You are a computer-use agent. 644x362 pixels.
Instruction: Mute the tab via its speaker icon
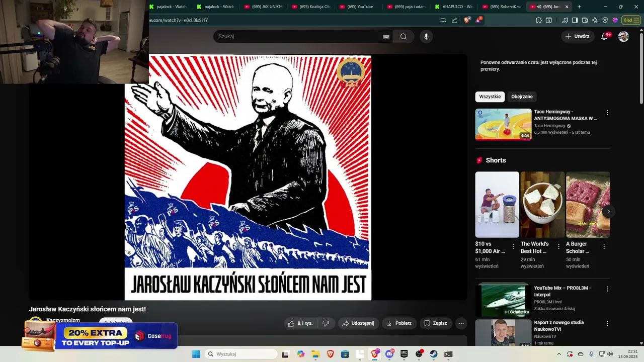(539, 7)
